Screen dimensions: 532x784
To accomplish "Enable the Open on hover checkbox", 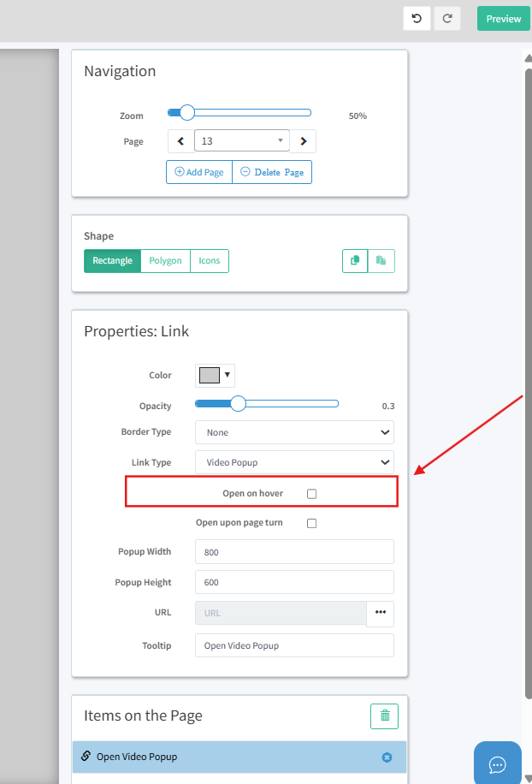I will pos(311,494).
